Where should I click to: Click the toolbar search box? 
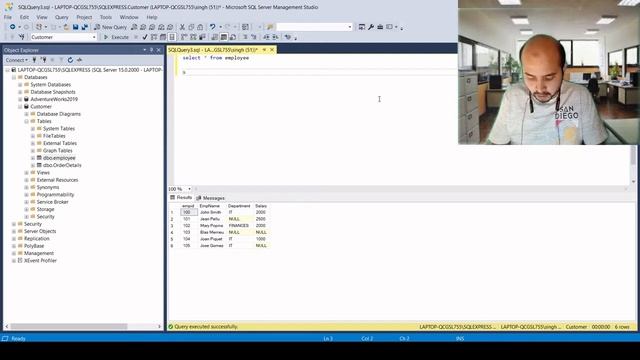(x=314, y=27)
